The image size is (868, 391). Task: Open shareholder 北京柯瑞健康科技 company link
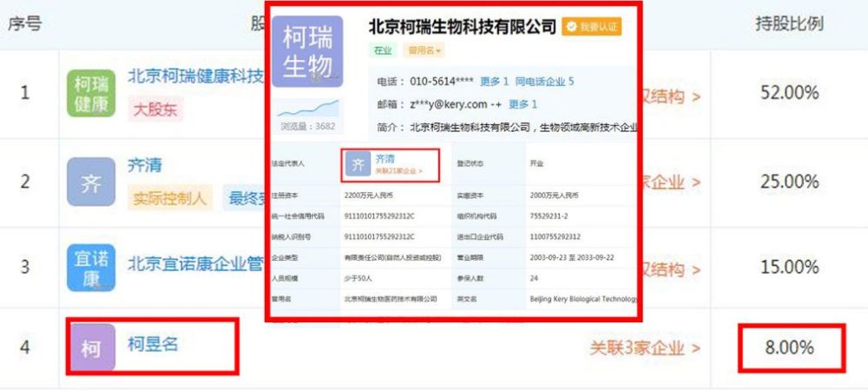click(x=196, y=76)
